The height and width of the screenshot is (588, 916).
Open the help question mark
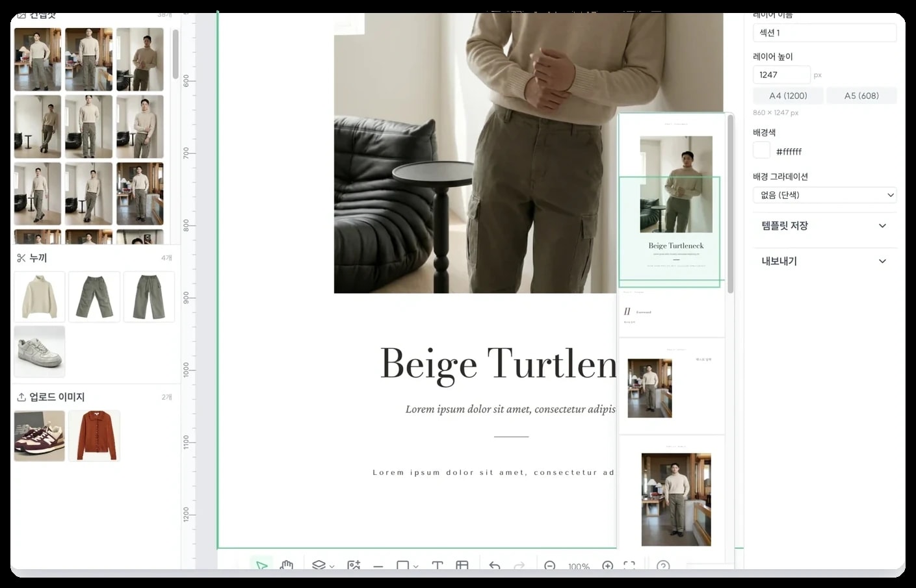pyautogui.click(x=663, y=566)
